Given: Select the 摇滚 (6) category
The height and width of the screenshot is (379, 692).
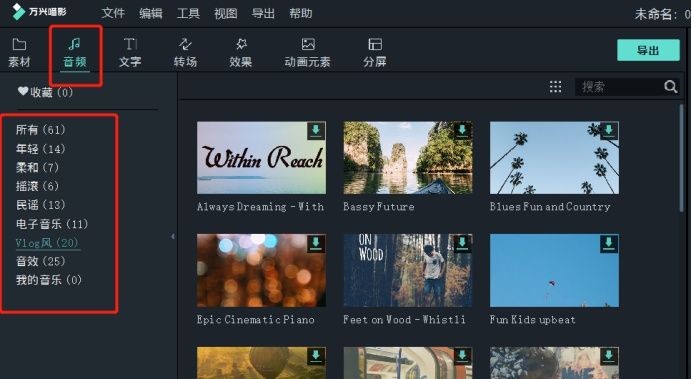Looking at the screenshot, I should click(37, 186).
